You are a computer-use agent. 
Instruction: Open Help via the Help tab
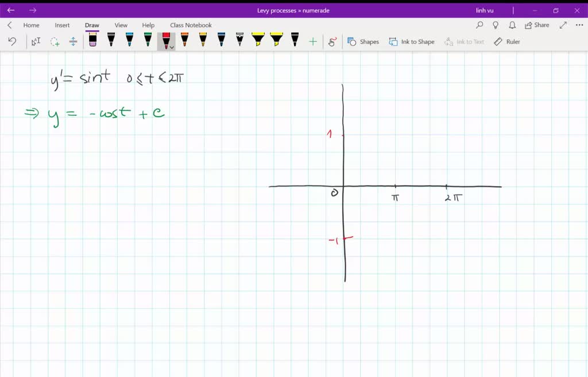(148, 25)
